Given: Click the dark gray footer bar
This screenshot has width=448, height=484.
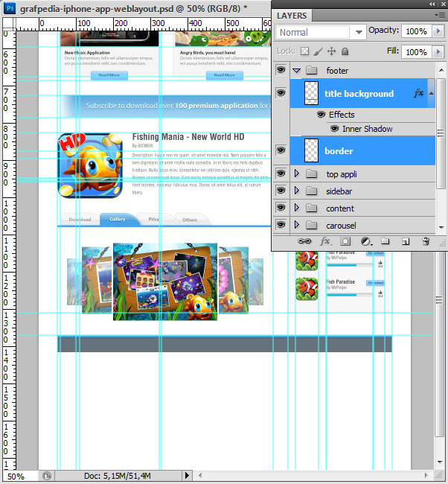Looking at the screenshot, I should tap(225, 344).
